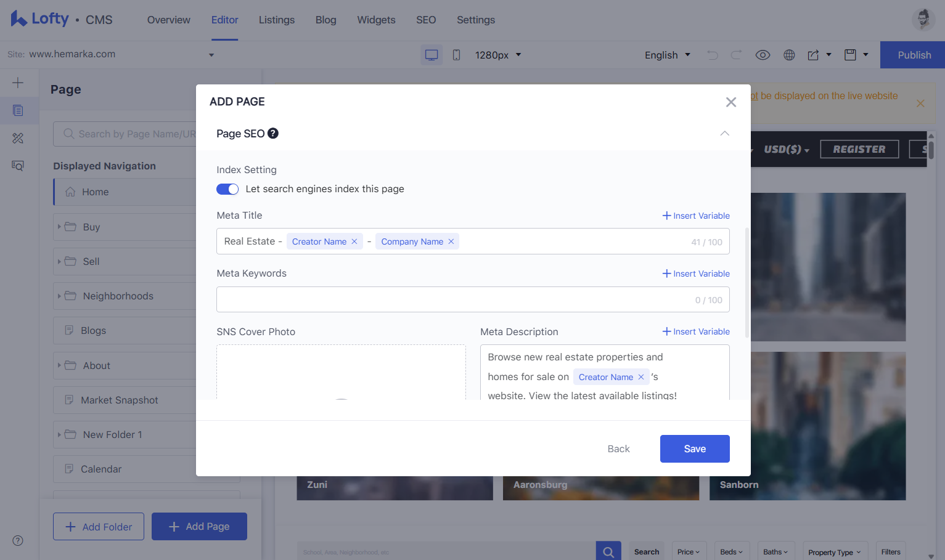Remove Company Name tag from Meta Title

click(451, 241)
